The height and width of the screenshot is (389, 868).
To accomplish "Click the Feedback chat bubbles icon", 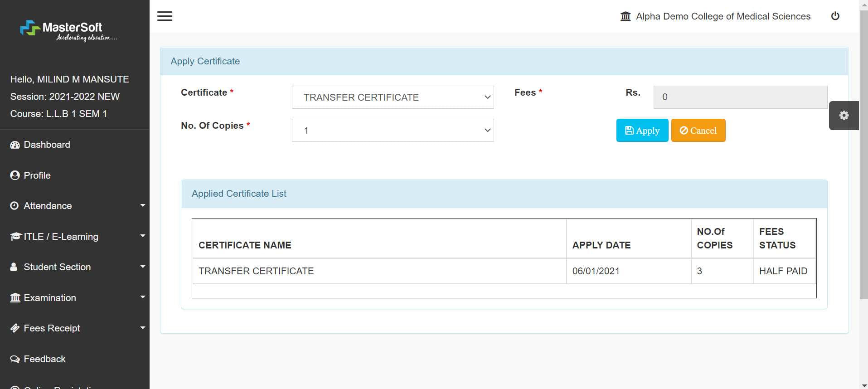I will 15,359.
